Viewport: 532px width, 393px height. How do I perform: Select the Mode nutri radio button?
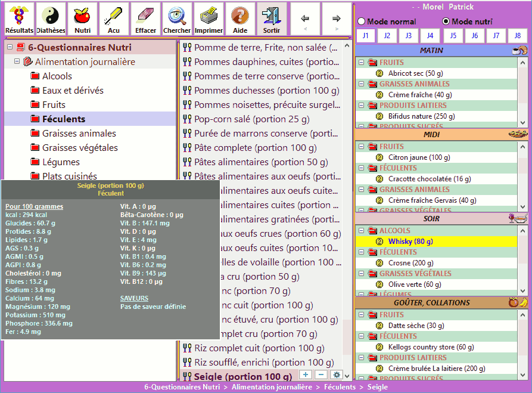pyautogui.click(x=446, y=21)
